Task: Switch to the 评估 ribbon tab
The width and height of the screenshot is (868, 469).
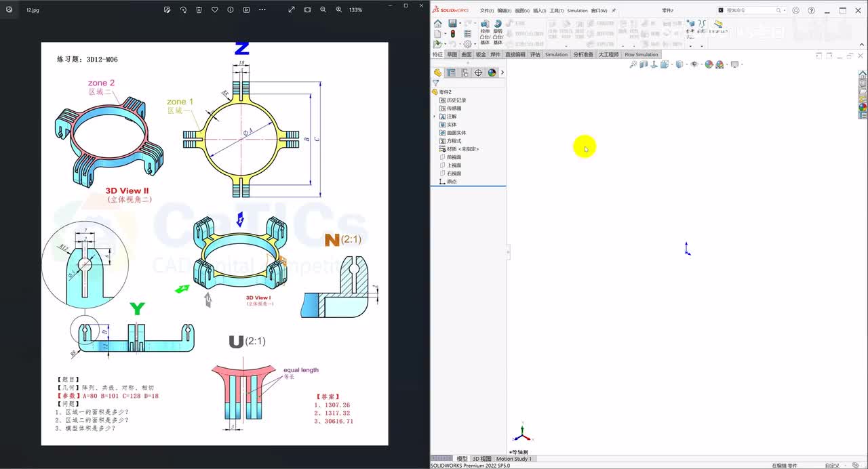Action: (x=535, y=54)
